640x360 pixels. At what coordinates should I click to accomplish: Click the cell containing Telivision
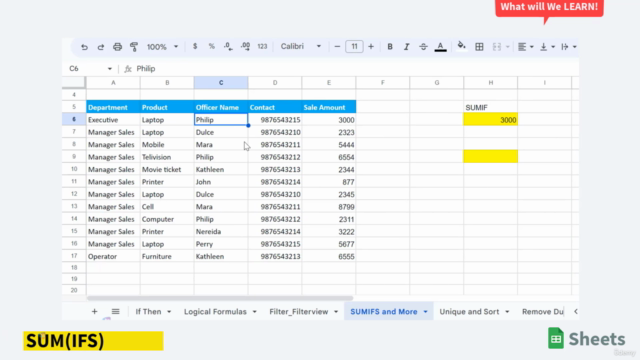point(167,157)
